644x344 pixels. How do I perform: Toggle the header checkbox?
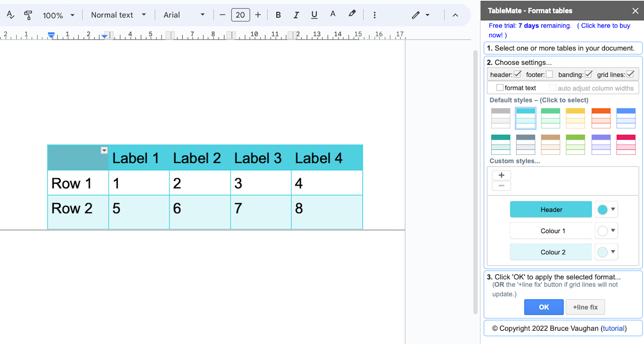click(517, 74)
